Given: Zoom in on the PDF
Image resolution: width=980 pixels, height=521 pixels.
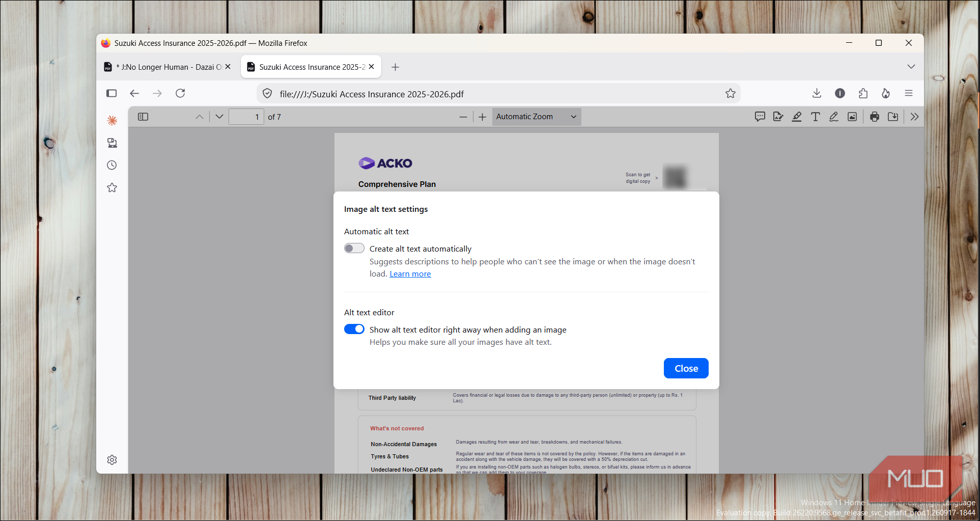Looking at the screenshot, I should click(x=482, y=117).
